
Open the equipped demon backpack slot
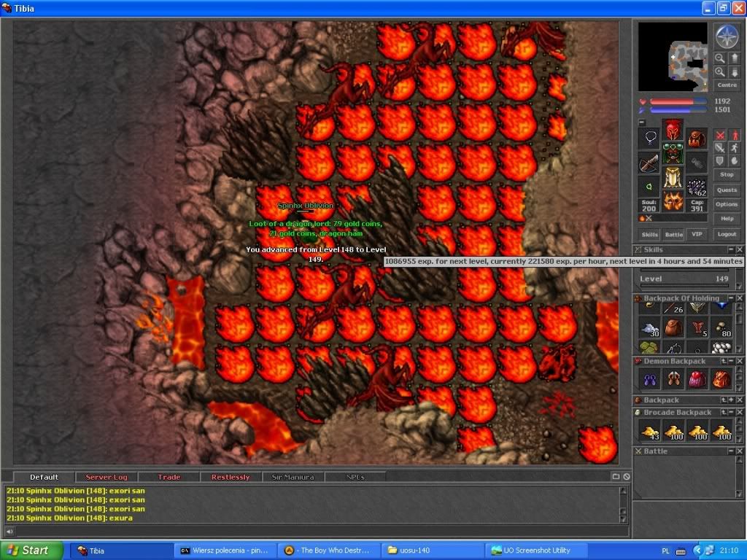[x=697, y=139]
